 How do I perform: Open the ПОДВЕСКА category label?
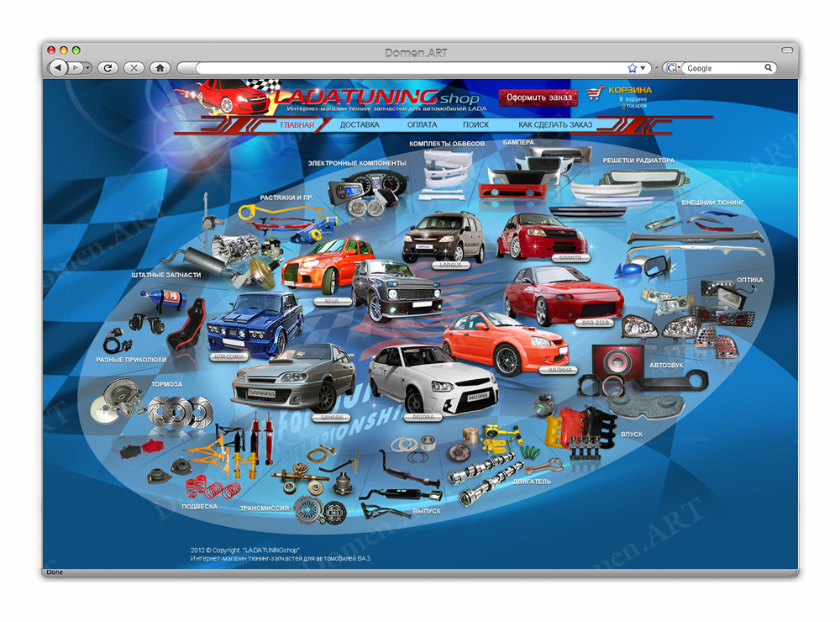200,507
